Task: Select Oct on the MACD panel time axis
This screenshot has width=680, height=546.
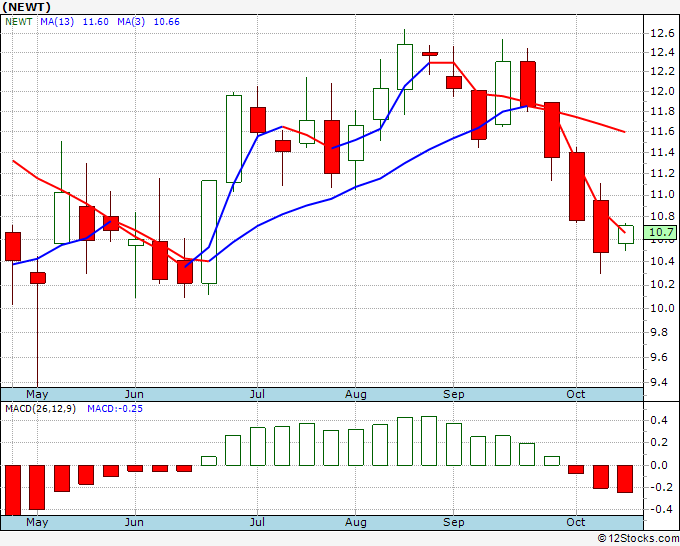Action: point(575,522)
